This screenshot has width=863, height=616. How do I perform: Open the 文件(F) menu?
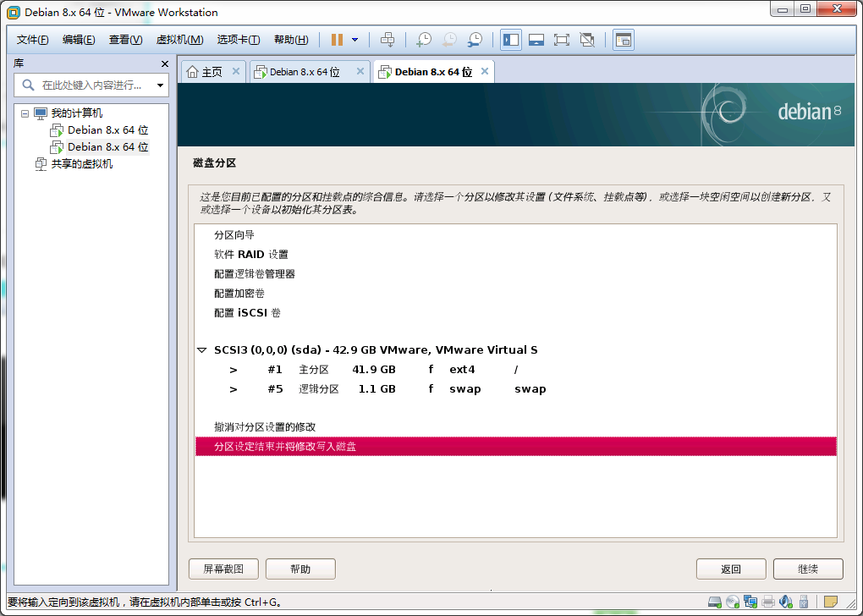coord(32,40)
